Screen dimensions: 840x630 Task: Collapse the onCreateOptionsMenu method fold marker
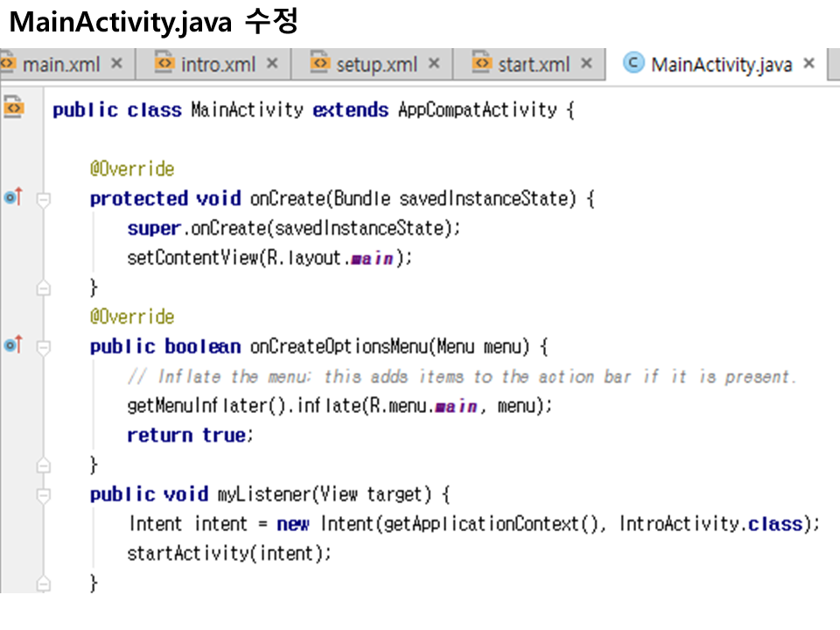tap(43, 347)
